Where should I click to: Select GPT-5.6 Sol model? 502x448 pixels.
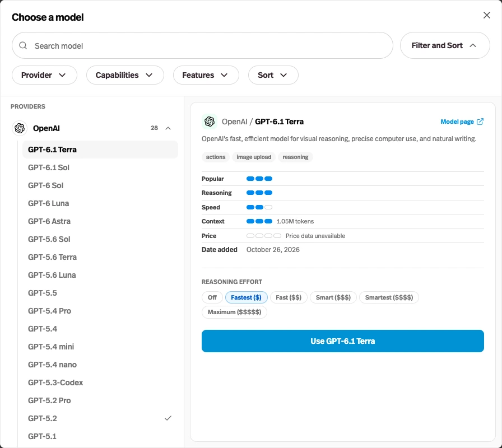click(x=100, y=239)
